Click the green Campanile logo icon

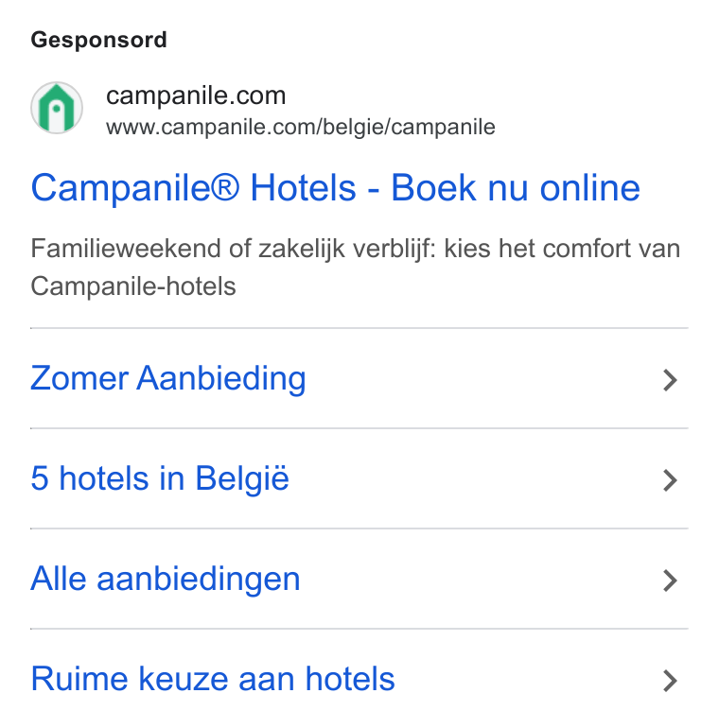57,108
